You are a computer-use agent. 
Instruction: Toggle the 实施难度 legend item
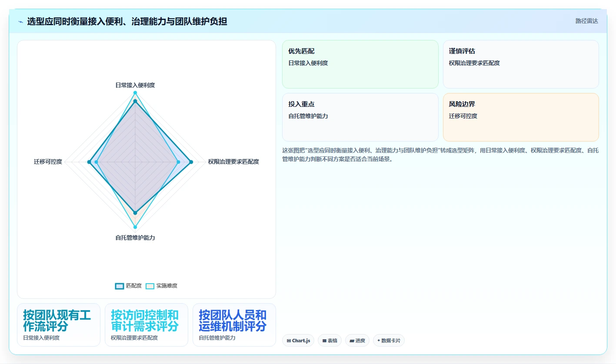(x=161, y=286)
